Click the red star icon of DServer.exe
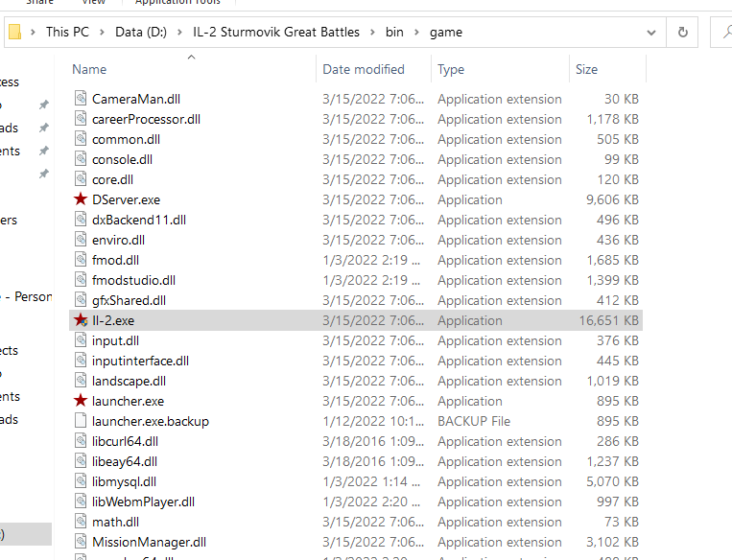Viewport: 732px width, 560px height. [81, 199]
